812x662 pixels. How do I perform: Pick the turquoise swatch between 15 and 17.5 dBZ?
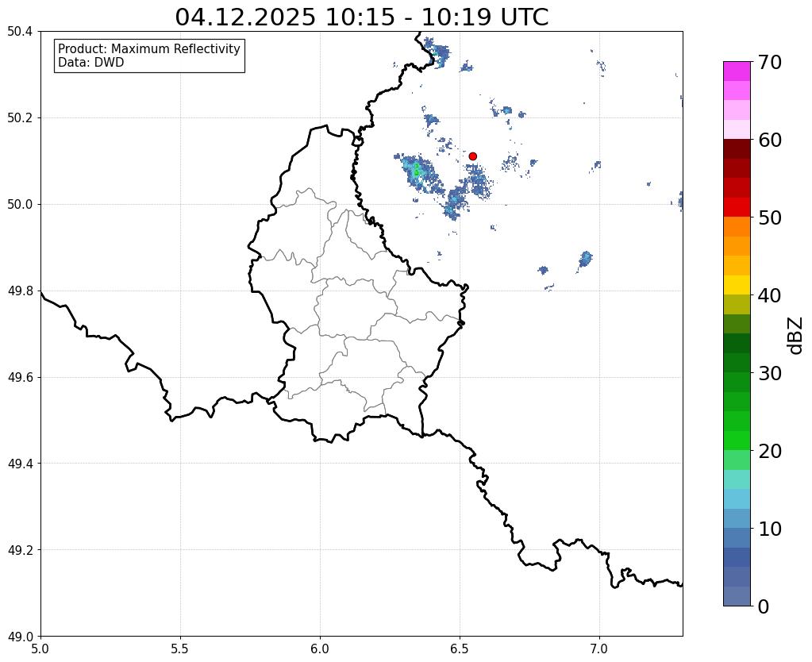tap(737, 479)
